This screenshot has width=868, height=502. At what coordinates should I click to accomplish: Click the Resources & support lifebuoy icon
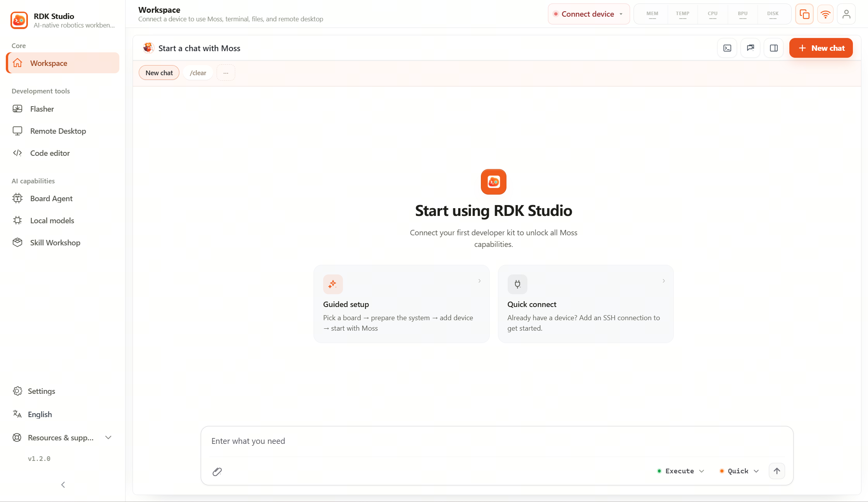click(x=17, y=438)
